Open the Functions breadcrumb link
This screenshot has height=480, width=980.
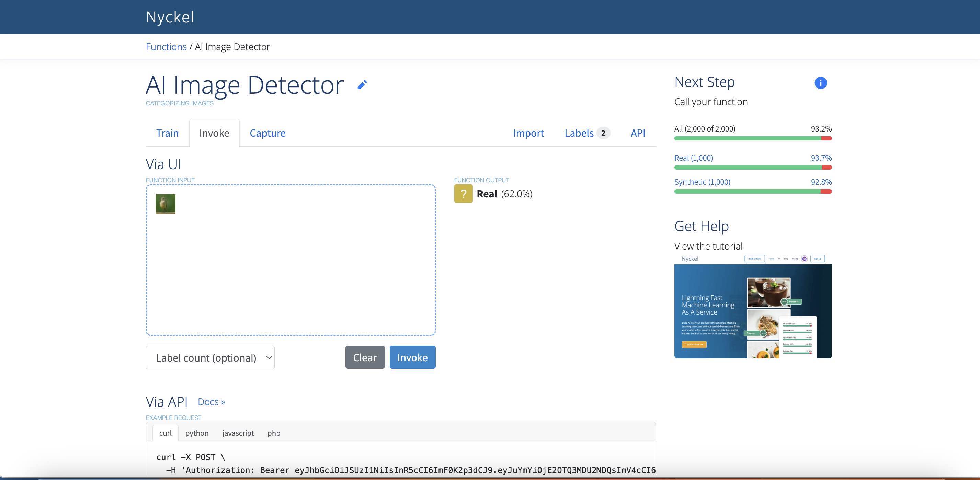point(166,46)
